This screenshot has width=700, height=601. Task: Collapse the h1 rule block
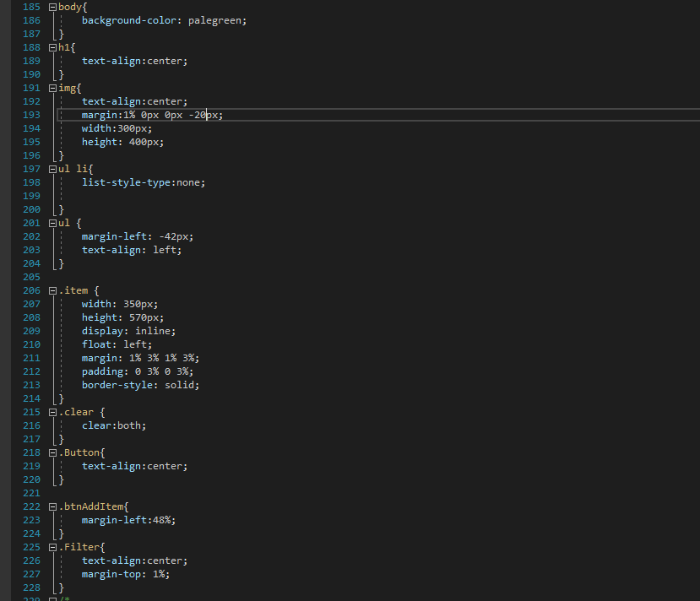pyautogui.click(x=52, y=48)
